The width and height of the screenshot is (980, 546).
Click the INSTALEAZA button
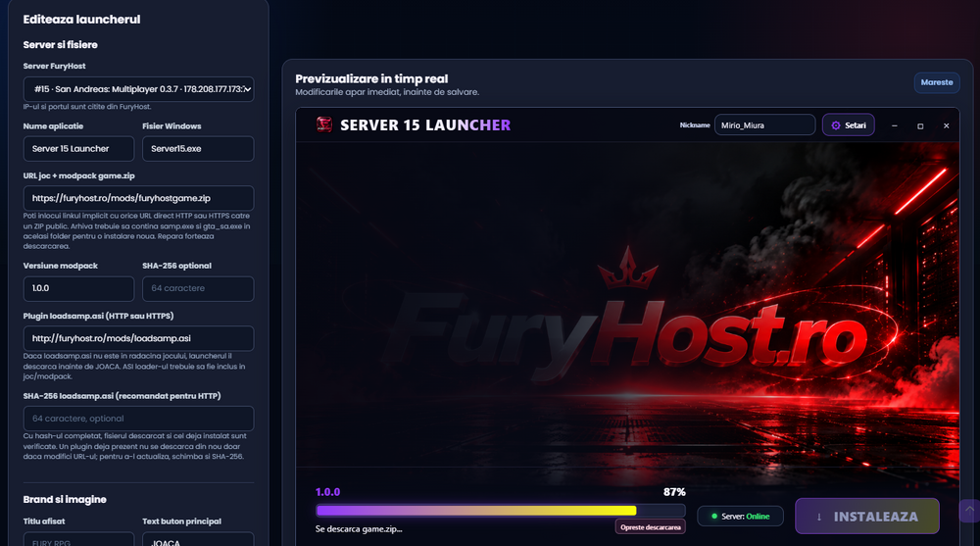point(867,516)
